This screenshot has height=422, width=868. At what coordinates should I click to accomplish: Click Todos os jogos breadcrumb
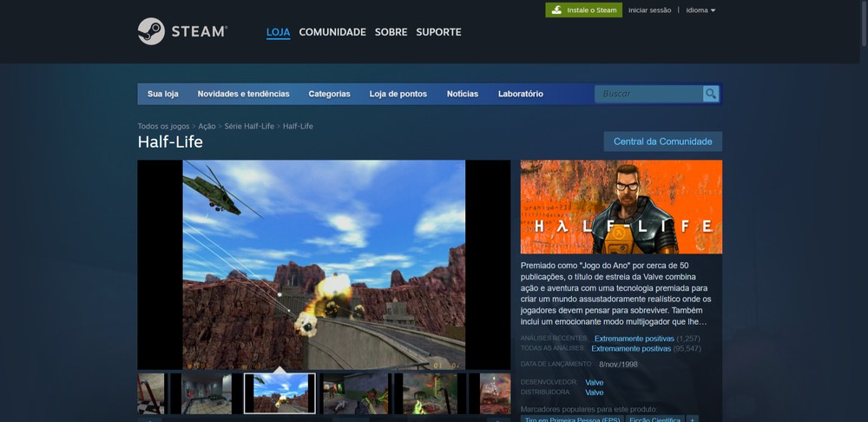click(x=163, y=126)
